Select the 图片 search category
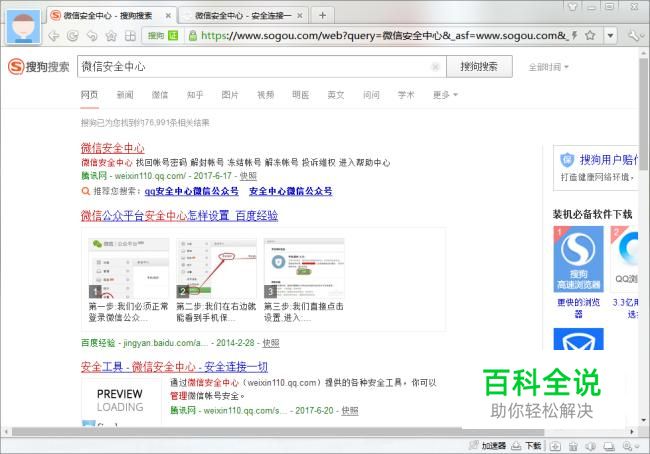650x454 pixels. click(x=230, y=95)
